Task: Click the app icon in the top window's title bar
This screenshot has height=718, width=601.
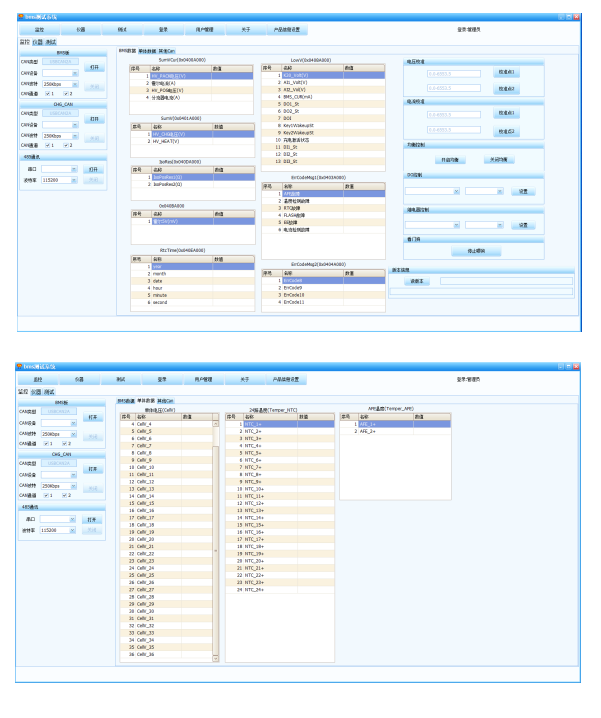Action: pyautogui.click(x=20, y=17)
